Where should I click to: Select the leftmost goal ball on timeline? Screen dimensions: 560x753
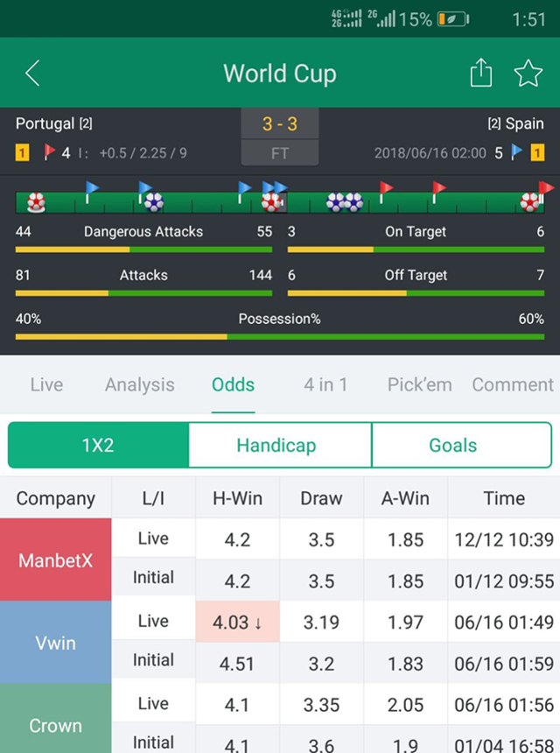click(36, 202)
